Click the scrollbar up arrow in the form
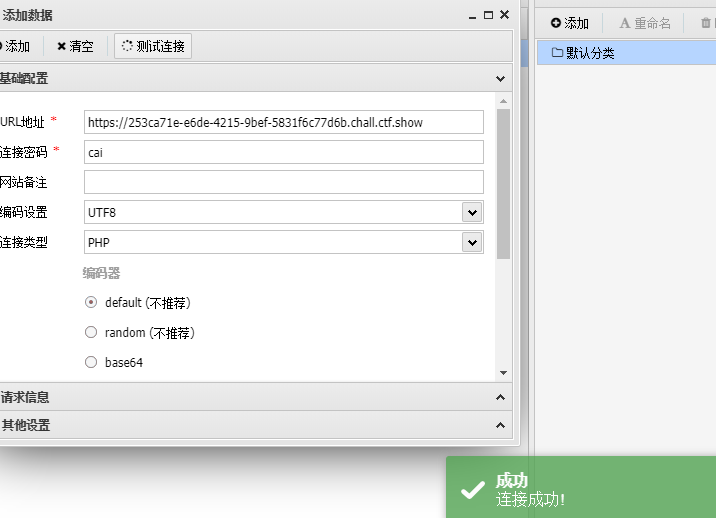 click(503, 101)
